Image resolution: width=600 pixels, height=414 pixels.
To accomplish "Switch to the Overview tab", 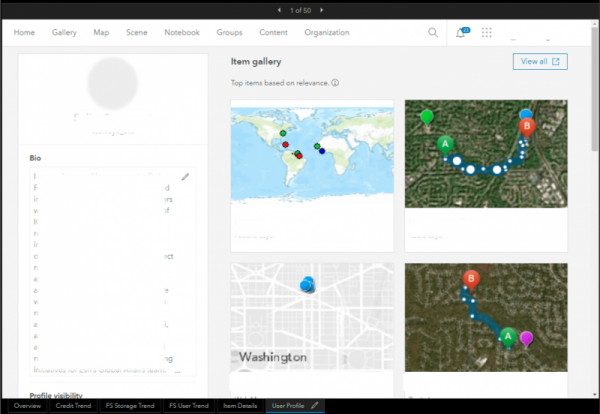I will [27, 406].
